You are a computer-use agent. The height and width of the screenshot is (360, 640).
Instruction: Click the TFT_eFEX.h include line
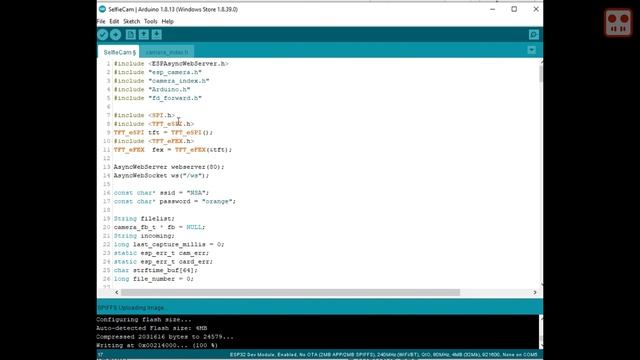[x=154, y=141]
